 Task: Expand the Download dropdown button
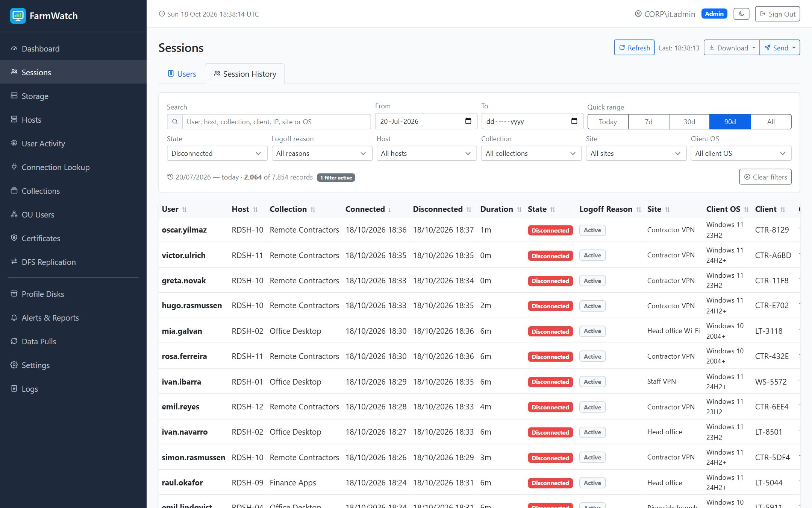[732, 48]
